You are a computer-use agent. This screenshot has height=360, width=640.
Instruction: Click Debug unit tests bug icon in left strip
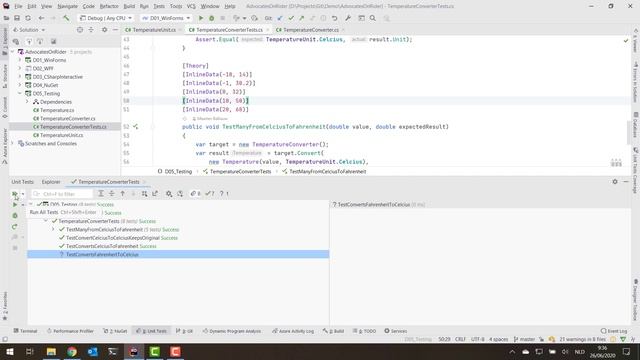click(x=15, y=216)
